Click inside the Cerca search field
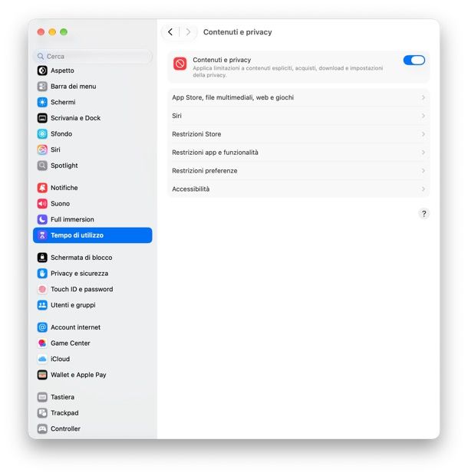This screenshot has width=468, height=476. click(x=92, y=56)
